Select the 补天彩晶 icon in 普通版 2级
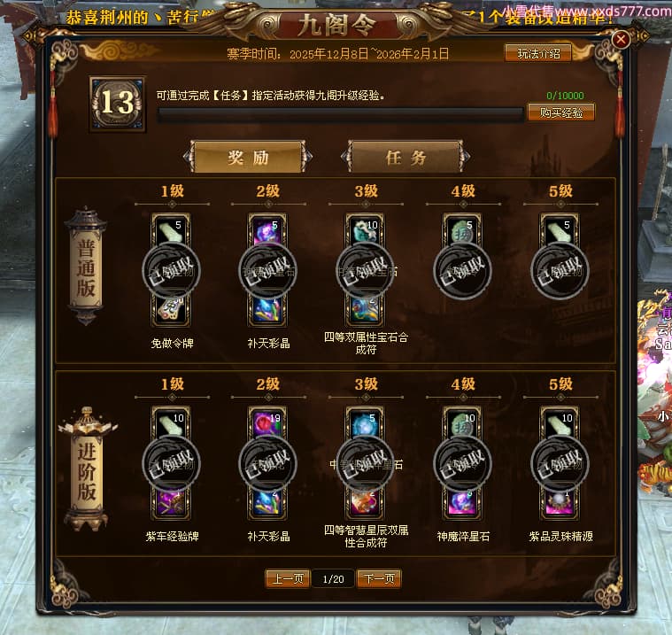672x635 pixels. tap(268, 309)
